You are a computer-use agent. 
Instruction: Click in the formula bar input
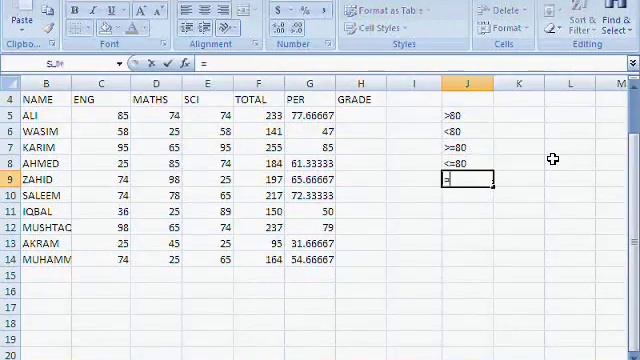[411, 64]
